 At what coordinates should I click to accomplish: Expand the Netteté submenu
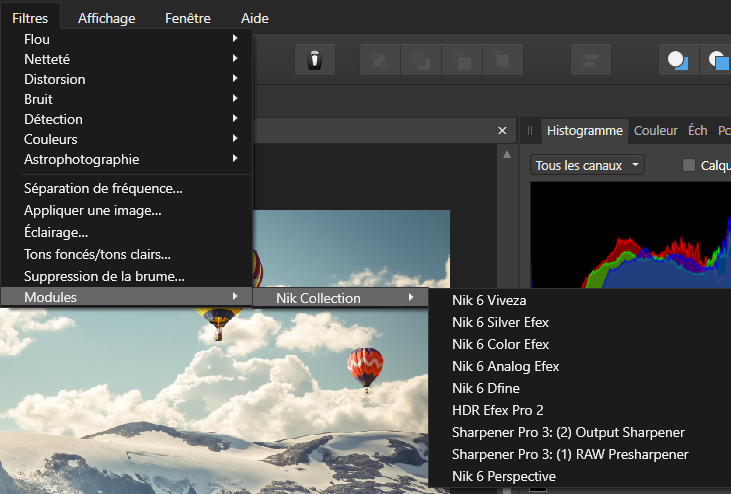(x=127, y=59)
